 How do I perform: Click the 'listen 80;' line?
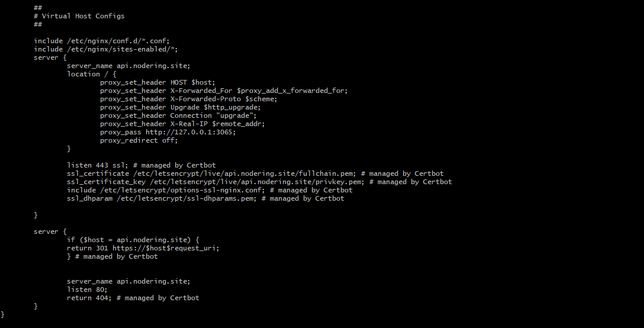pos(87,290)
